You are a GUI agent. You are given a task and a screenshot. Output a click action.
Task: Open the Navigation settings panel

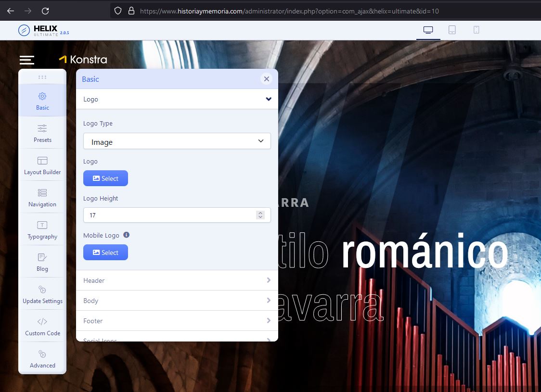(x=42, y=197)
